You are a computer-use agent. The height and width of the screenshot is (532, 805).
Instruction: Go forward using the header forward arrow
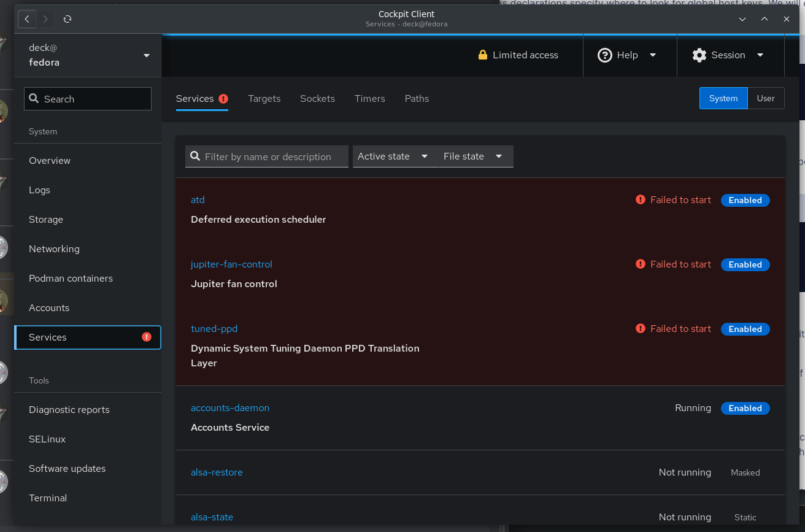pyautogui.click(x=45, y=19)
